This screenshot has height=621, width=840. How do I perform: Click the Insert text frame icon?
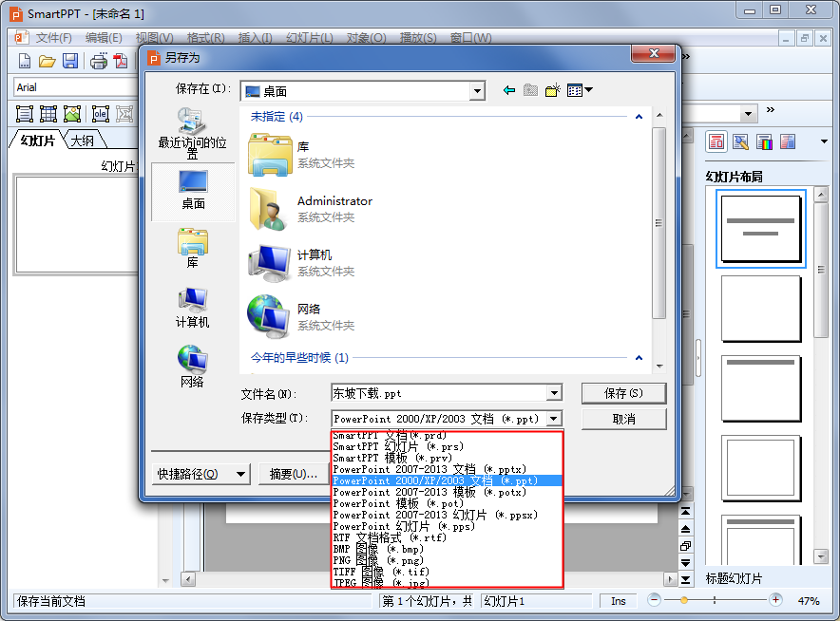25,114
